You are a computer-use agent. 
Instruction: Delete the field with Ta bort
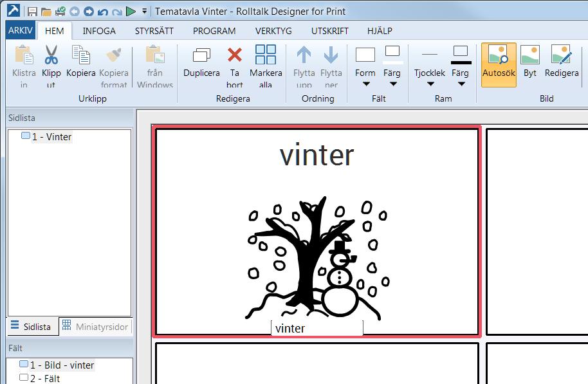pyautogui.click(x=235, y=66)
